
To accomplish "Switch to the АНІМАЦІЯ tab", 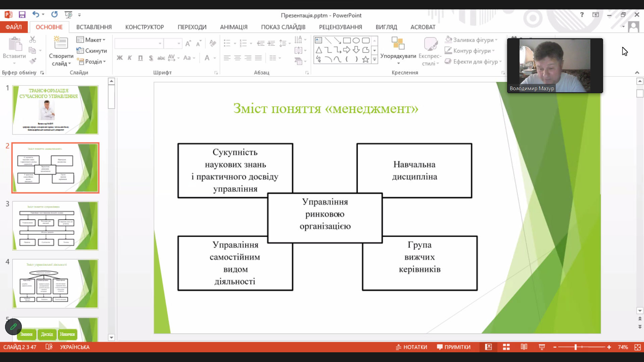I will tap(233, 27).
